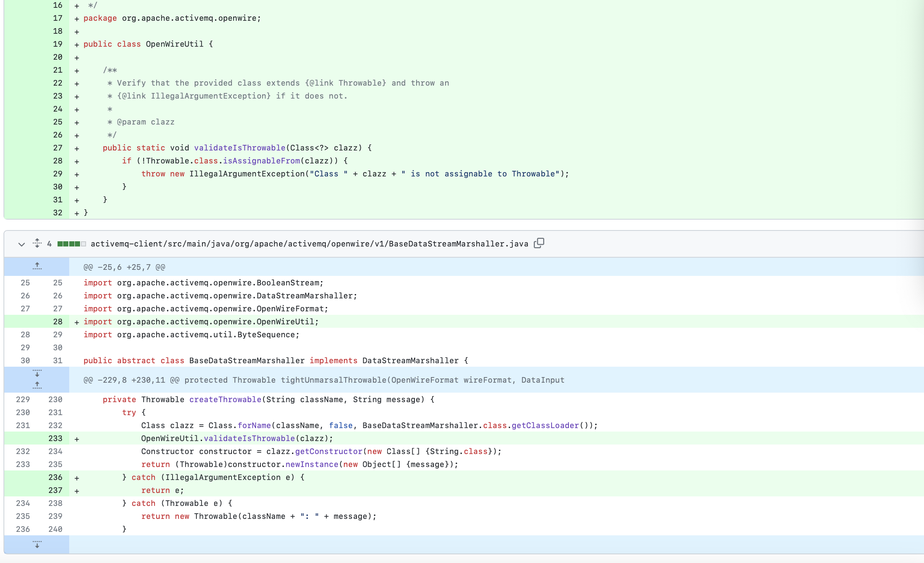The height and width of the screenshot is (563, 924).
Task: Expand down arrow at the @@ -229,8 hunk
Action: coord(37,373)
